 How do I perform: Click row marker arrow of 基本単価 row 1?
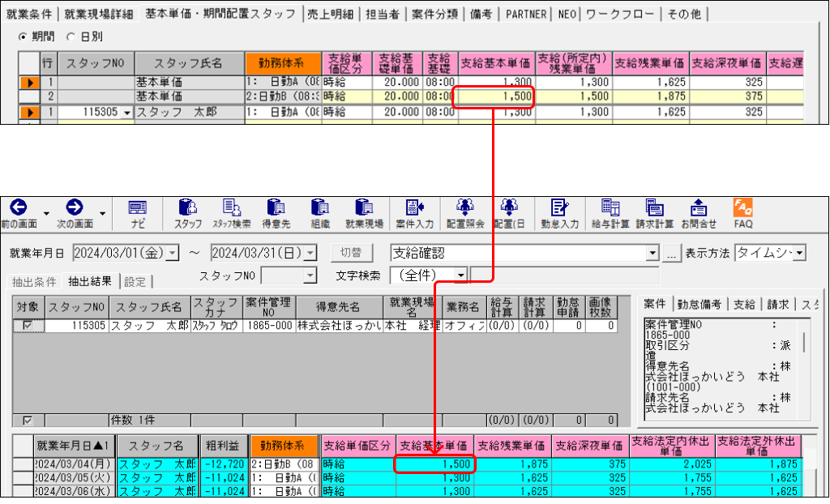[x=30, y=83]
